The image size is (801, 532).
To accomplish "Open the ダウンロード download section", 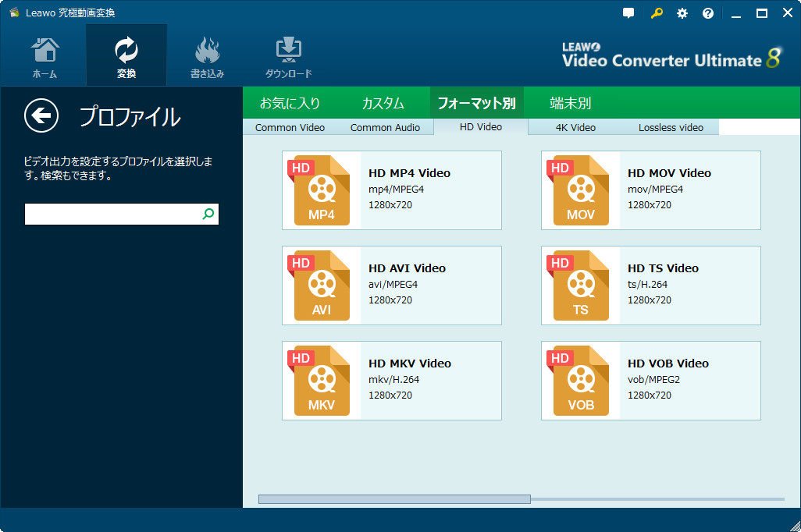I will tap(288, 56).
